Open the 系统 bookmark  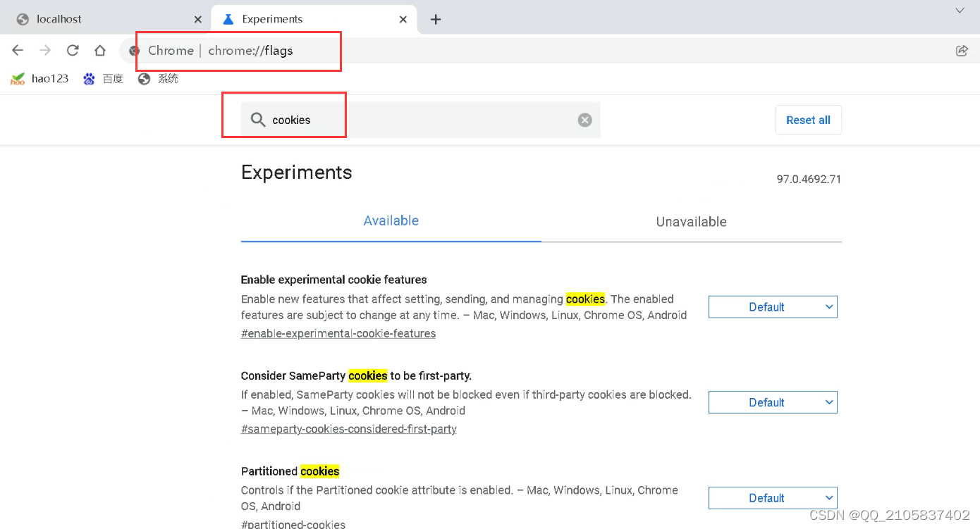click(x=158, y=79)
